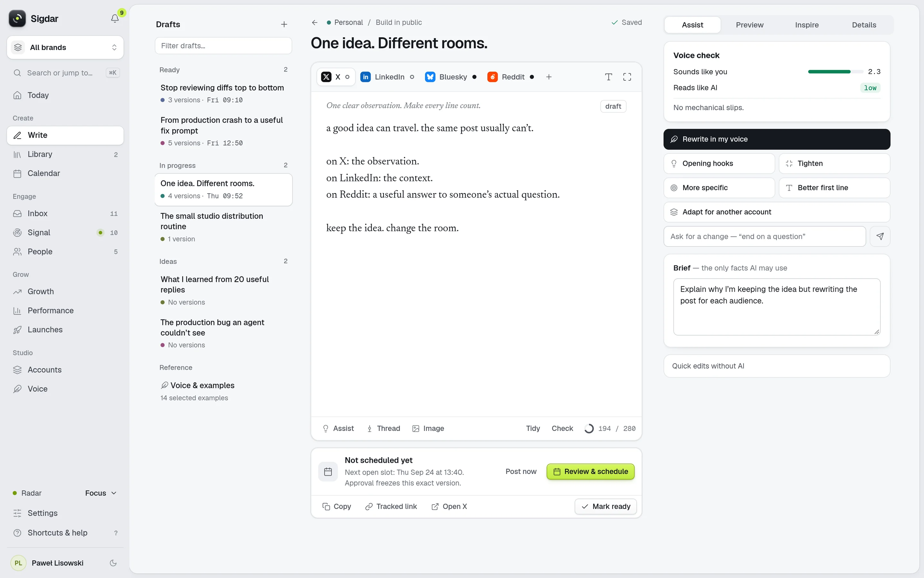
Task: Expand Quick edits without AI
Action: [777, 366]
